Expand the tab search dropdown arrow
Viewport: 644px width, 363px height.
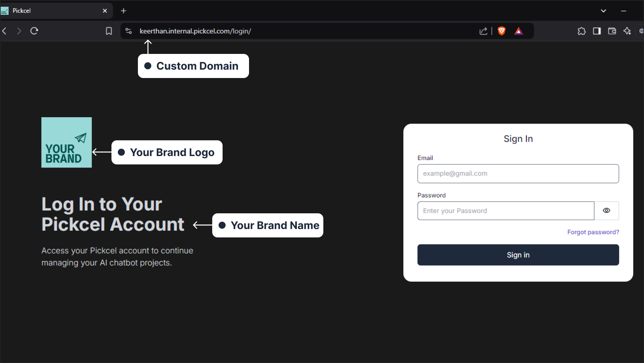pos(603,11)
